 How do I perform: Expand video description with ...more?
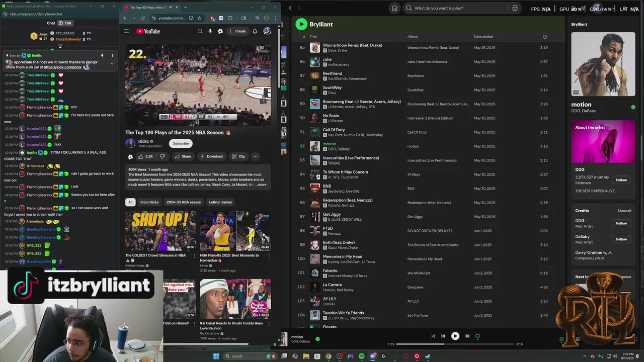[x=260, y=185]
